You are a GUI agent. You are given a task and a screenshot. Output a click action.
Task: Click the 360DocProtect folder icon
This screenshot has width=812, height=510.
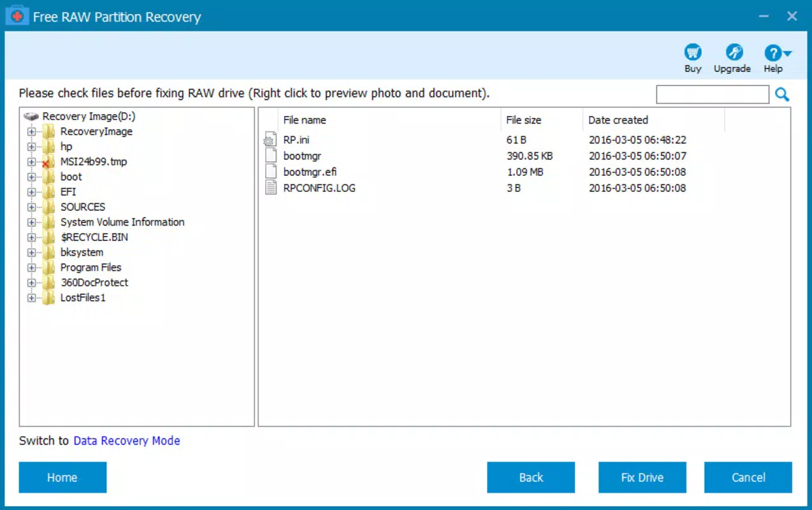pos(49,282)
